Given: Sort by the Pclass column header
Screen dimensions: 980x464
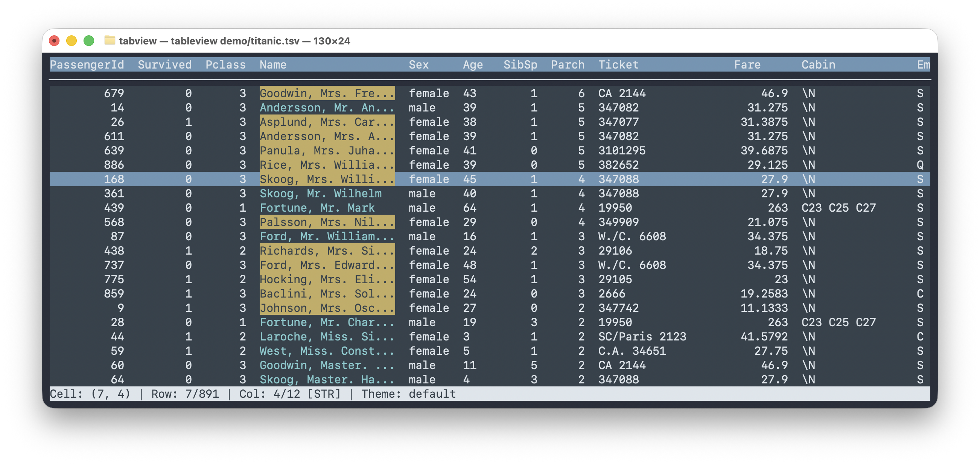Looking at the screenshot, I should tap(225, 65).
